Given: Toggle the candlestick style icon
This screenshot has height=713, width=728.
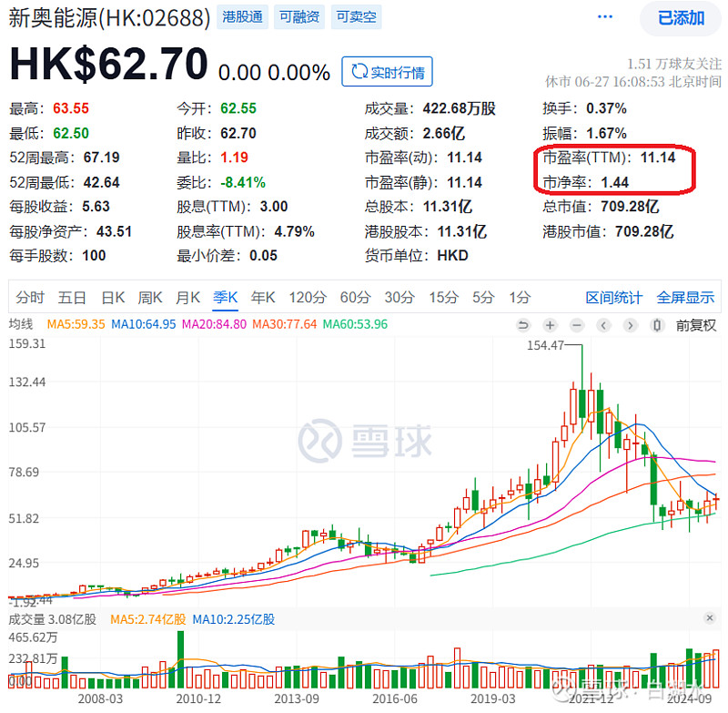Looking at the screenshot, I should pos(657,325).
